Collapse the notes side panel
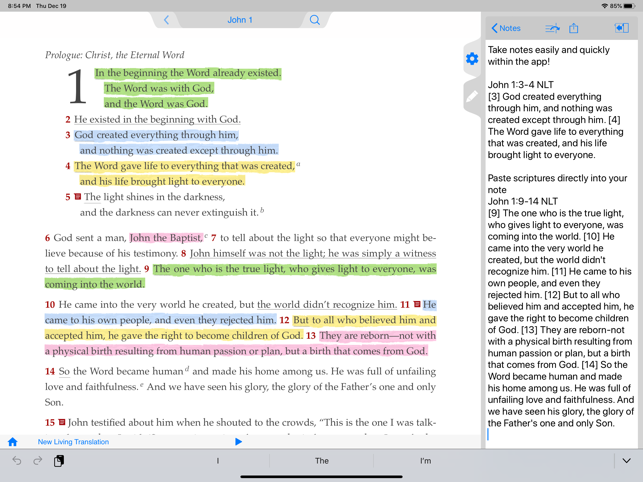Viewport: 643px width, 482px height. pos(621,28)
